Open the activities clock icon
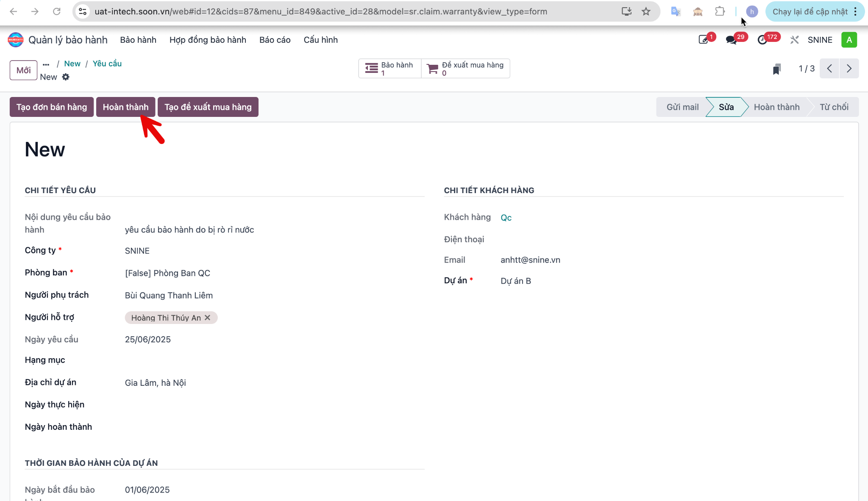Screen dimensions: 868x501 click(762, 40)
